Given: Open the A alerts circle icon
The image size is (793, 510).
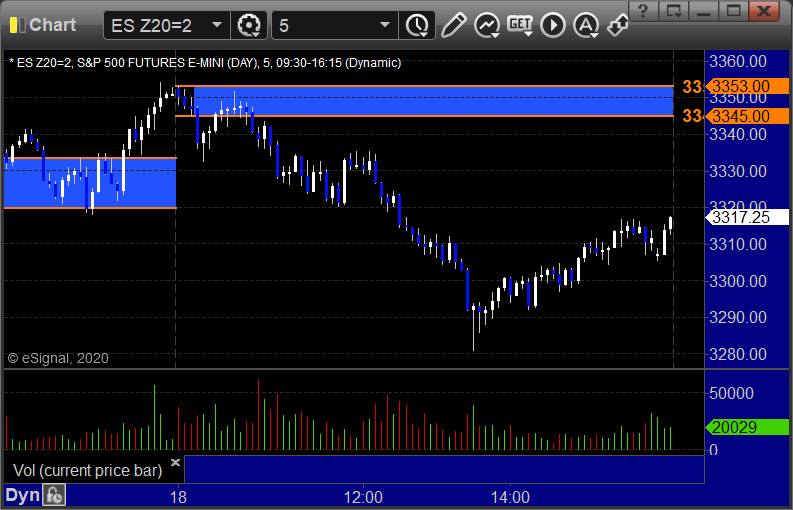Looking at the screenshot, I should [586, 25].
